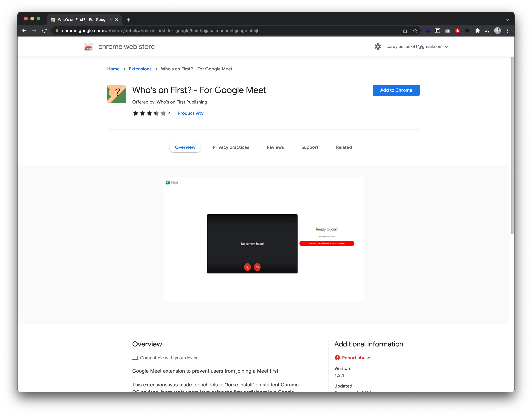Click 'Compatible with your device' text
The height and width of the screenshot is (415, 532).
tap(169, 358)
